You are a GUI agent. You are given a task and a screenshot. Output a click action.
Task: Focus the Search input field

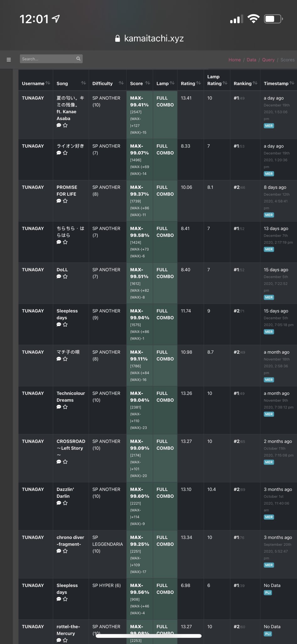pos(48,59)
